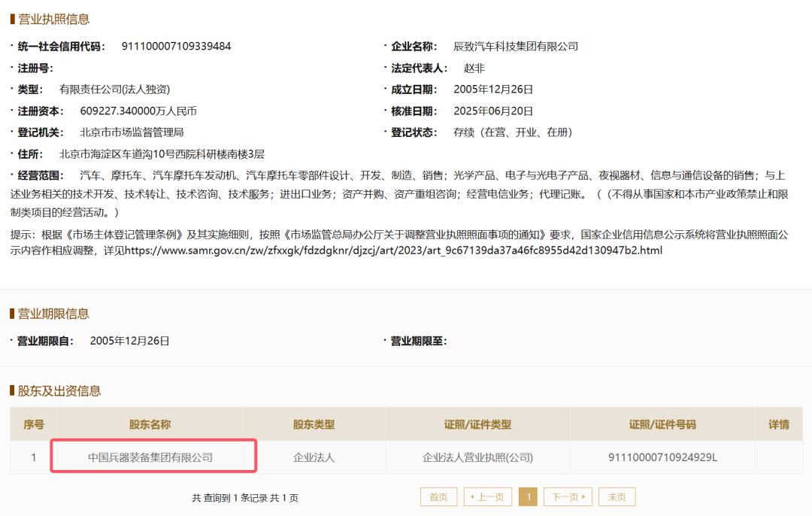
Task: Click the 营业执照信息 section heading
Action: point(54,19)
